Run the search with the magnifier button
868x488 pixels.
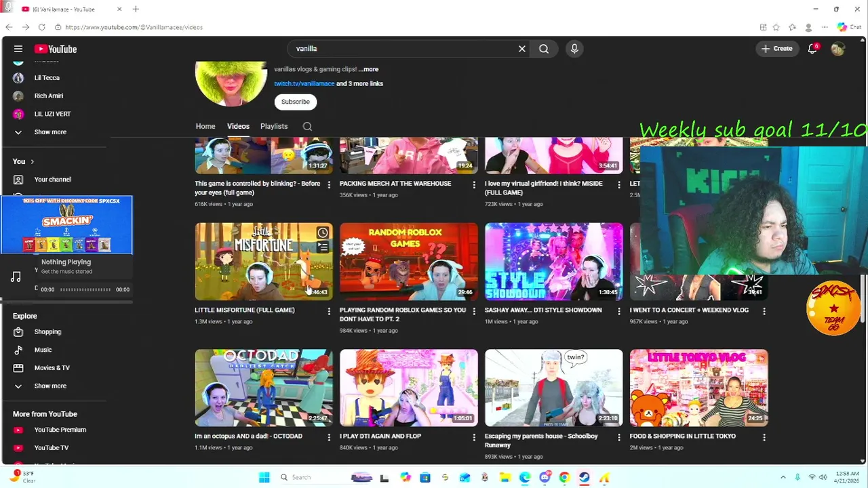click(x=544, y=49)
